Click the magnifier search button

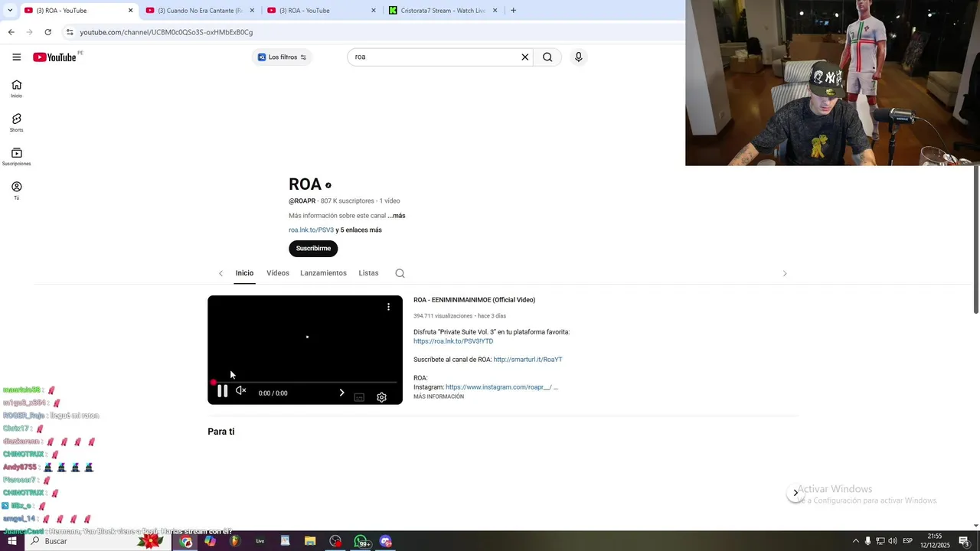[x=547, y=57]
